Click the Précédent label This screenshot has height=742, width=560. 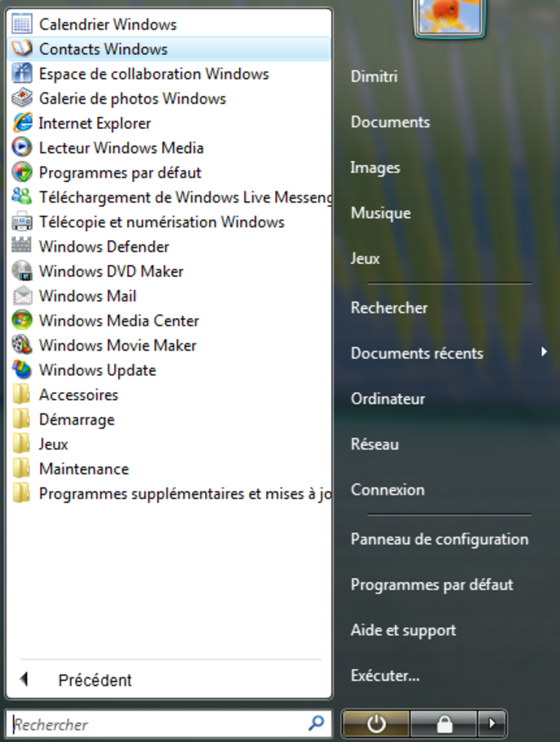click(95, 680)
